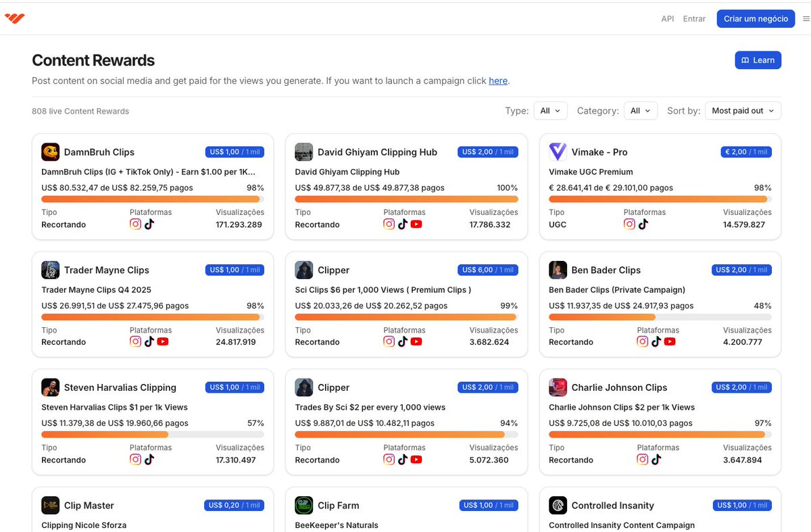
Task: Click the Ben Bader Clips 48% progress bar
Action: (660, 317)
